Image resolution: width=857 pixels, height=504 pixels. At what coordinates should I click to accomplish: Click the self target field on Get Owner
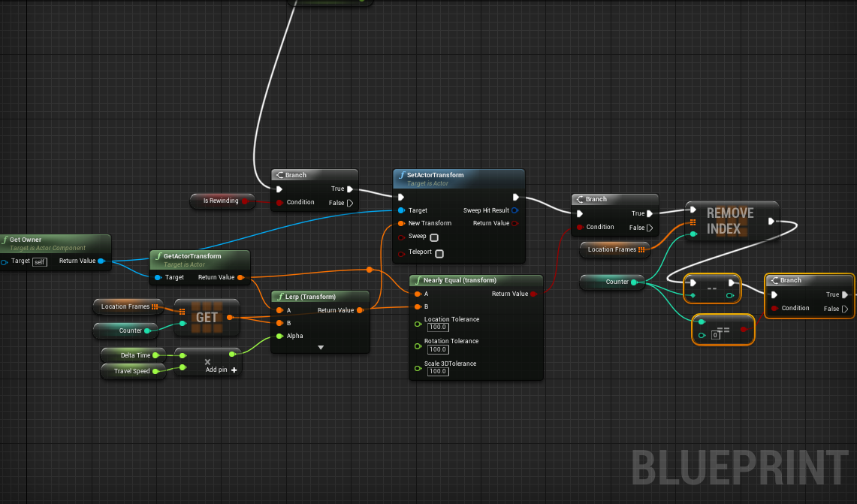(39, 262)
